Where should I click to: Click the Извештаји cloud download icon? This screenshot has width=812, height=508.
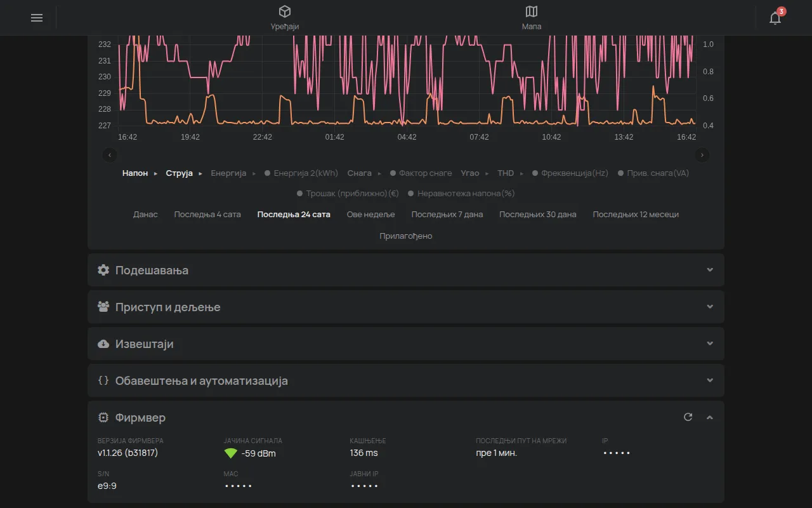103,344
